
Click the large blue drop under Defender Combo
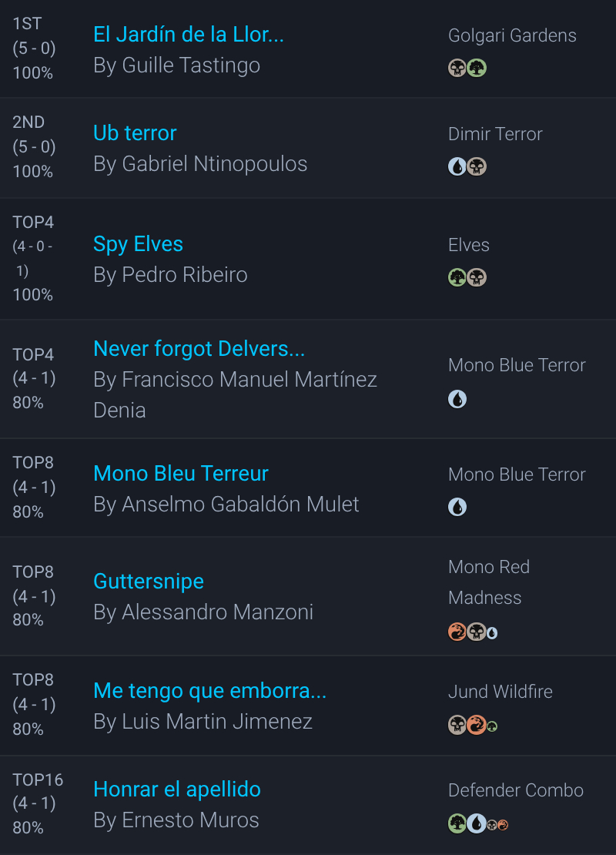[x=477, y=823]
